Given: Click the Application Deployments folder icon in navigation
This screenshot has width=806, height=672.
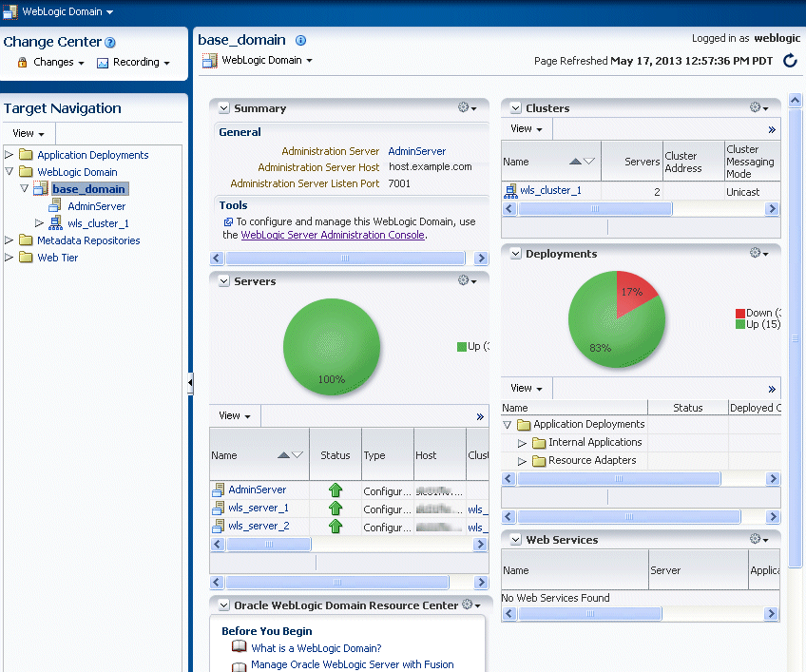Looking at the screenshot, I should coord(26,155).
